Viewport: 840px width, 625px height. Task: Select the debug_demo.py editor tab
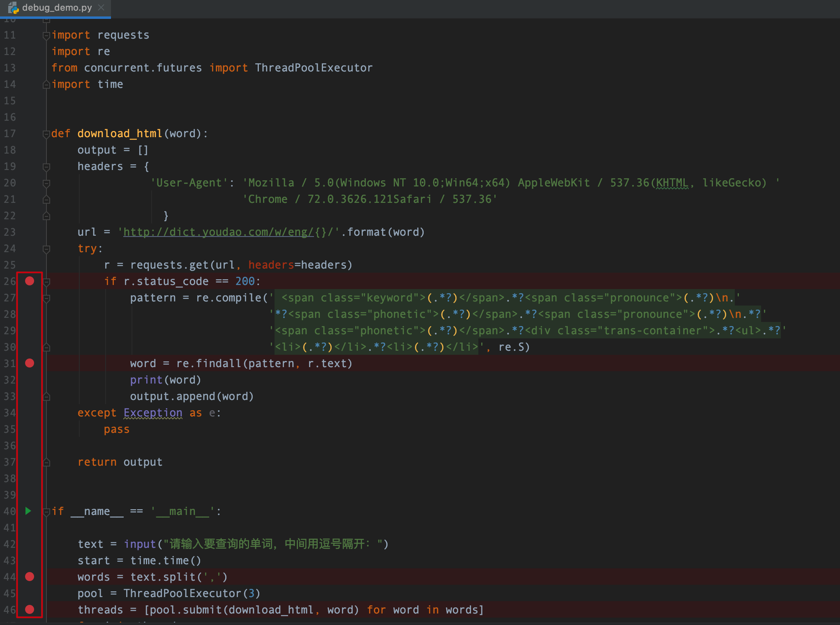click(x=55, y=8)
